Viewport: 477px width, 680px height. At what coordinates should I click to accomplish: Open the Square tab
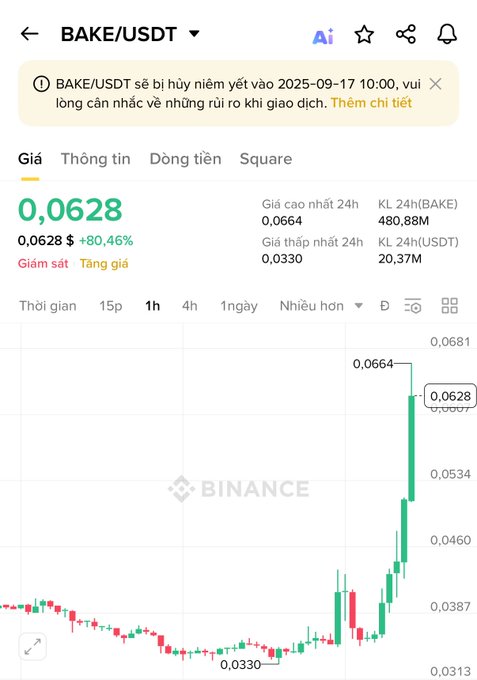(266, 159)
